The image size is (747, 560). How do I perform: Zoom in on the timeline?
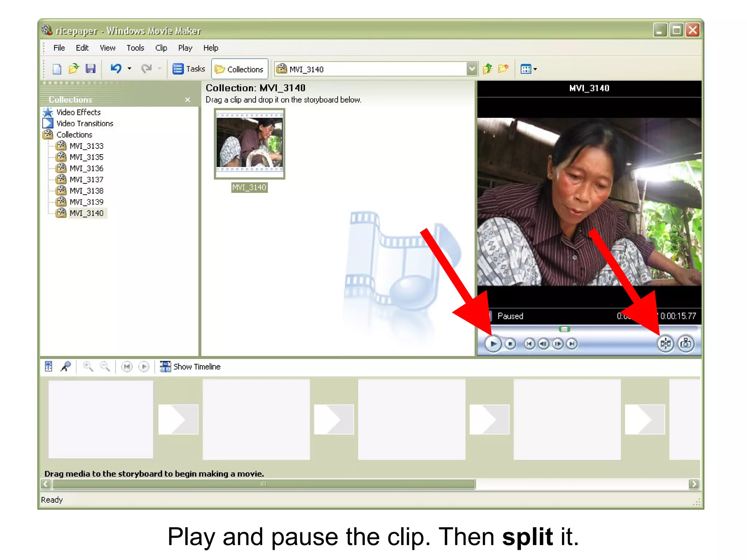pos(88,366)
